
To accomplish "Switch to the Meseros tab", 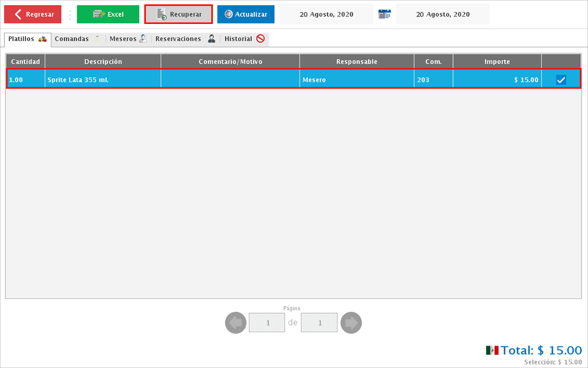I will point(128,39).
